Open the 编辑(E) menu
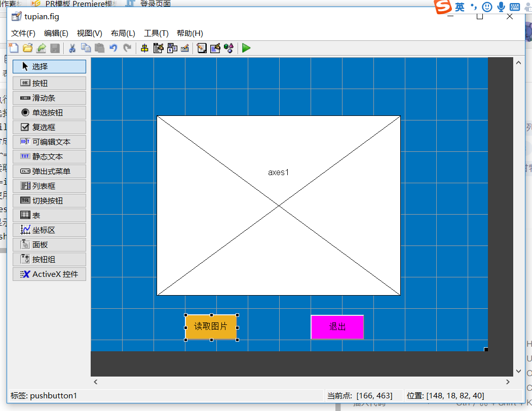Image resolution: width=532 pixels, height=411 pixels. 56,33
